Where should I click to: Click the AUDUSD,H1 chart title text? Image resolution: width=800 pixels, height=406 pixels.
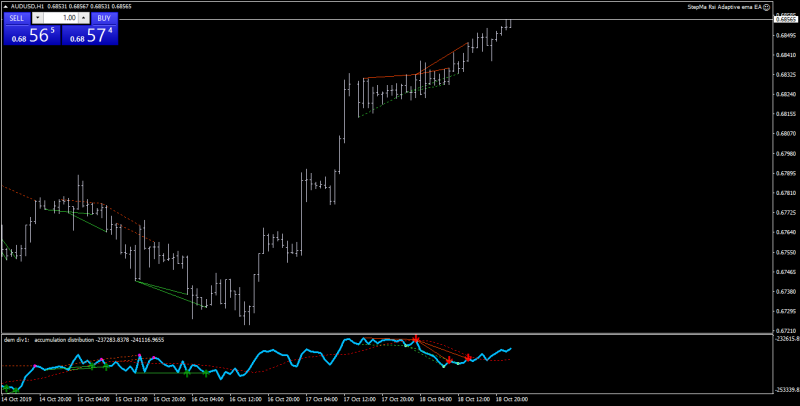tap(27, 7)
